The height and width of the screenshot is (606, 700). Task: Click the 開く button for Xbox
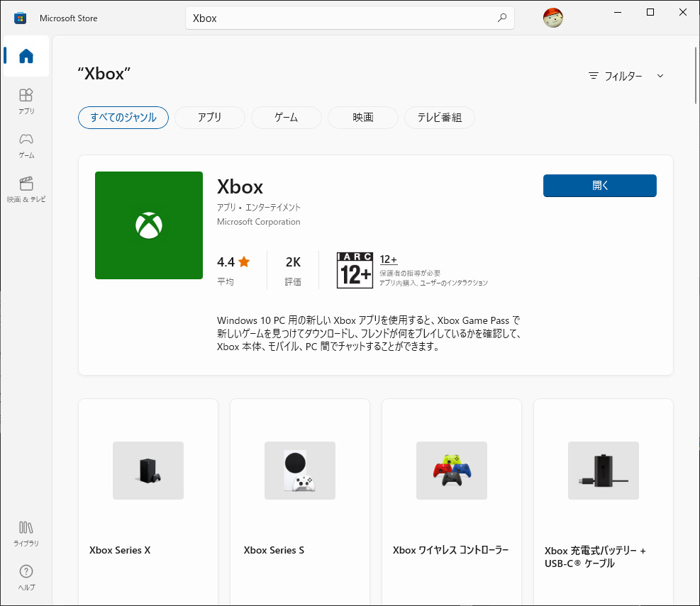[599, 185]
